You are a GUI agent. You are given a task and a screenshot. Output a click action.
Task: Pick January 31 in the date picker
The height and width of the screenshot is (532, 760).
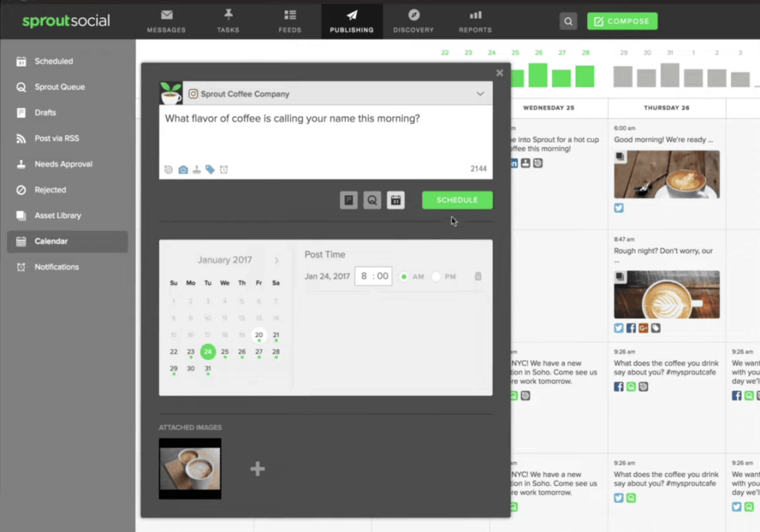pyautogui.click(x=208, y=369)
